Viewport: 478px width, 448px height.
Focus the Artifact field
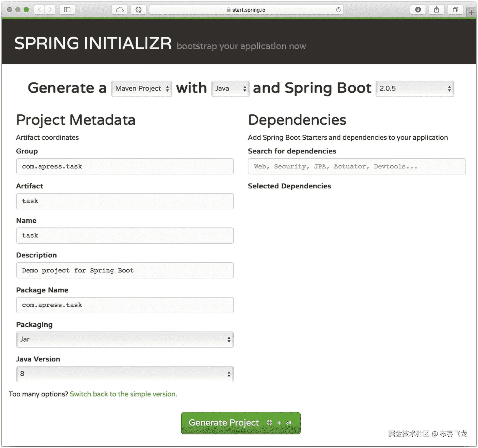pyautogui.click(x=125, y=201)
